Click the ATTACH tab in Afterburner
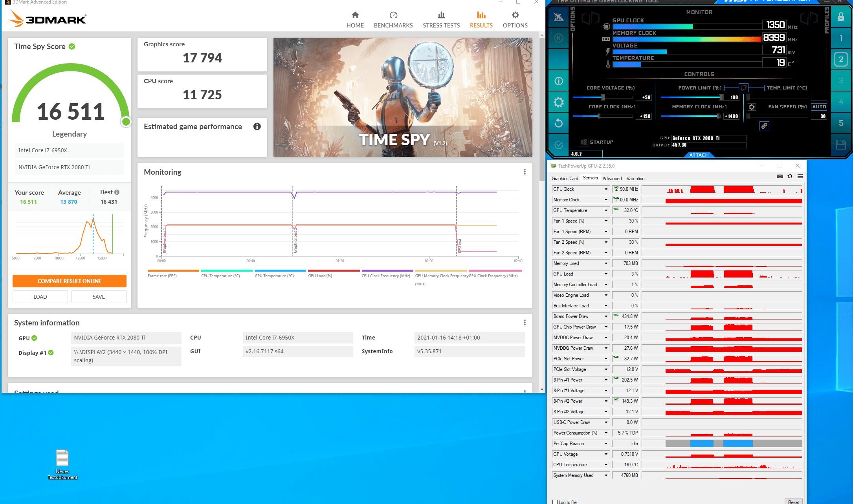The image size is (853, 504). [699, 155]
